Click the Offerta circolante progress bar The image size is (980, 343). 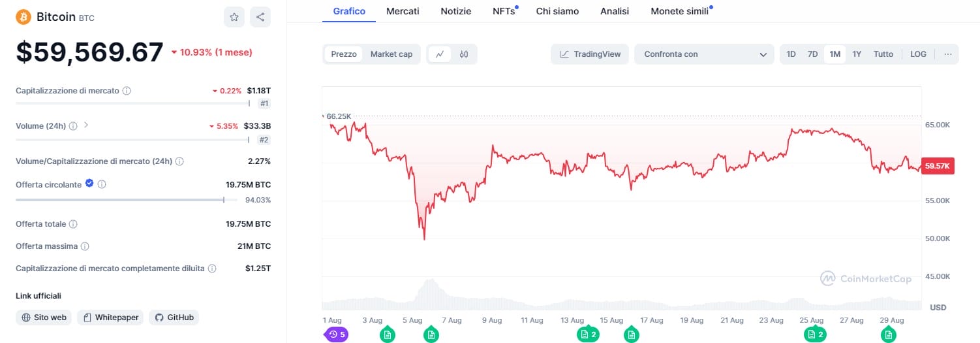[x=120, y=200]
